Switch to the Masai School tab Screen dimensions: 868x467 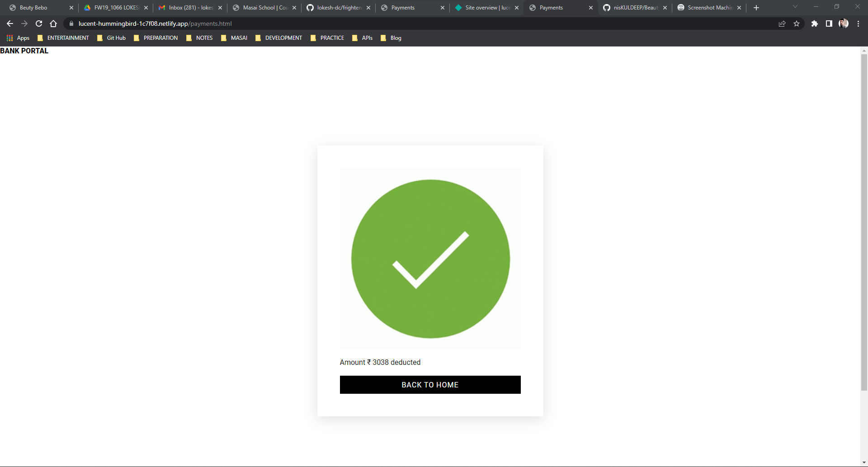(x=262, y=7)
